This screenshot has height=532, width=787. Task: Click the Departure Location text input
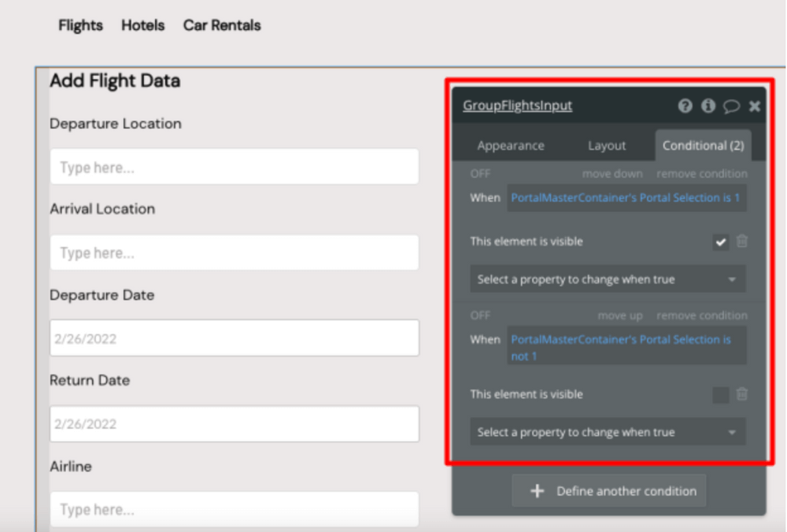coord(232,167)
